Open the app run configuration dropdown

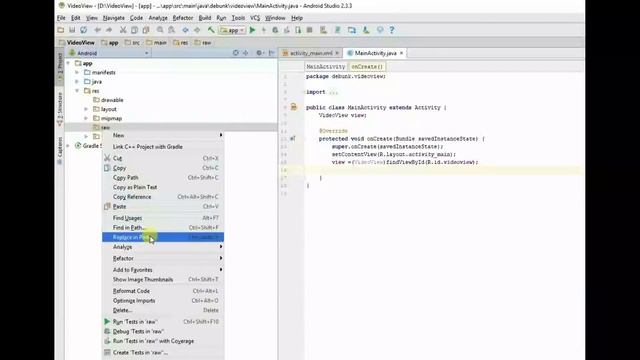pyautogui.click(x=232, y=30)
